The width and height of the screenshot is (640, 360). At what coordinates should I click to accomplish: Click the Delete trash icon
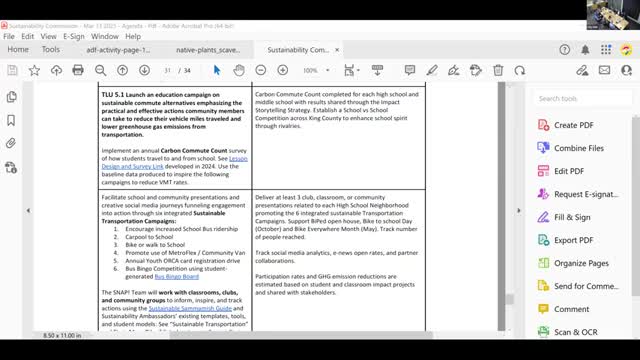[x=498, y=70]
